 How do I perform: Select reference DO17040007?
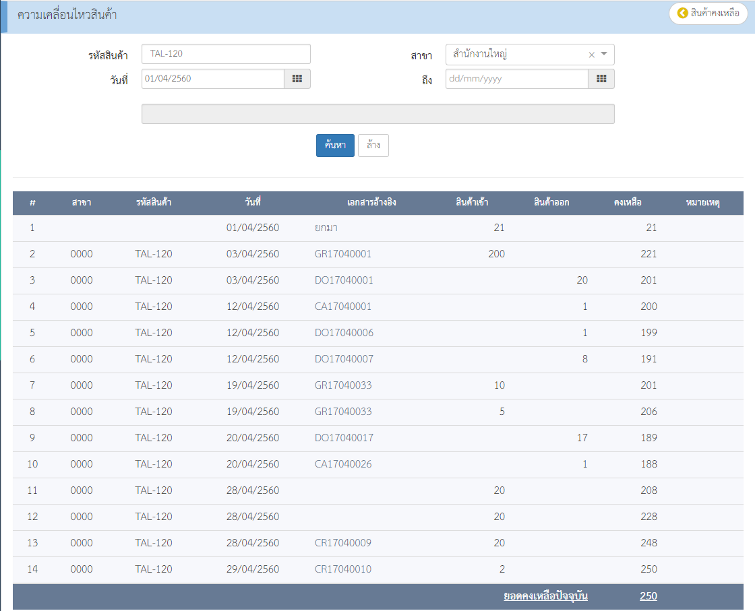click(344, 359)
